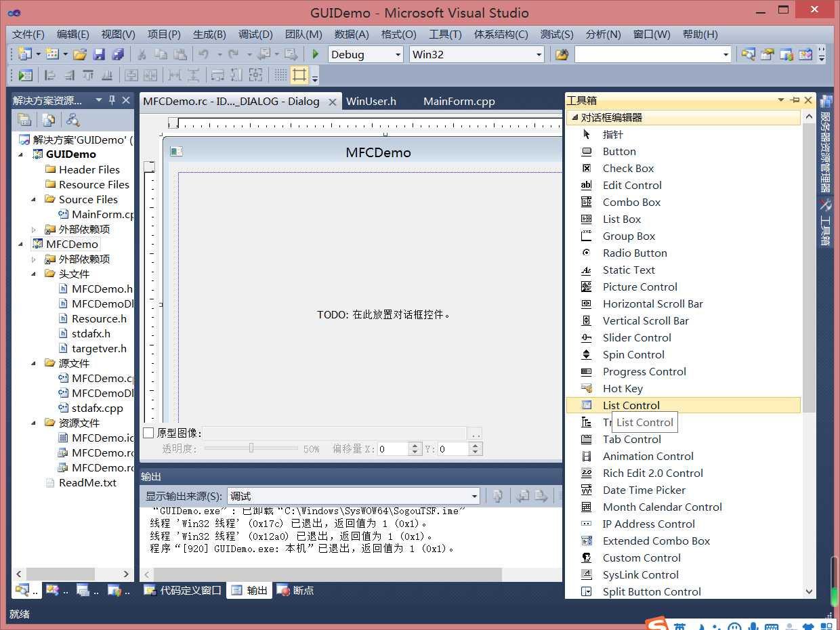This screenshot has height=630, width=840.
Task: Toggle the guidelines icon highlighted in toolbar
Action: click(x=299, y=75)
